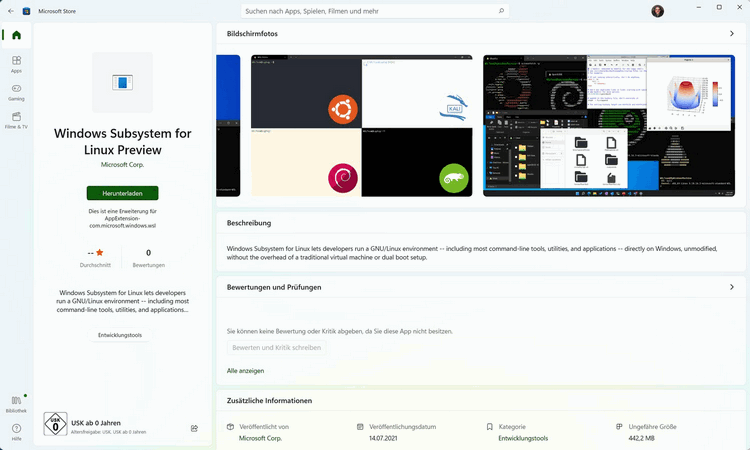Click the orange rating star
The width and height of the screenshot is (750, 450).
99,252
